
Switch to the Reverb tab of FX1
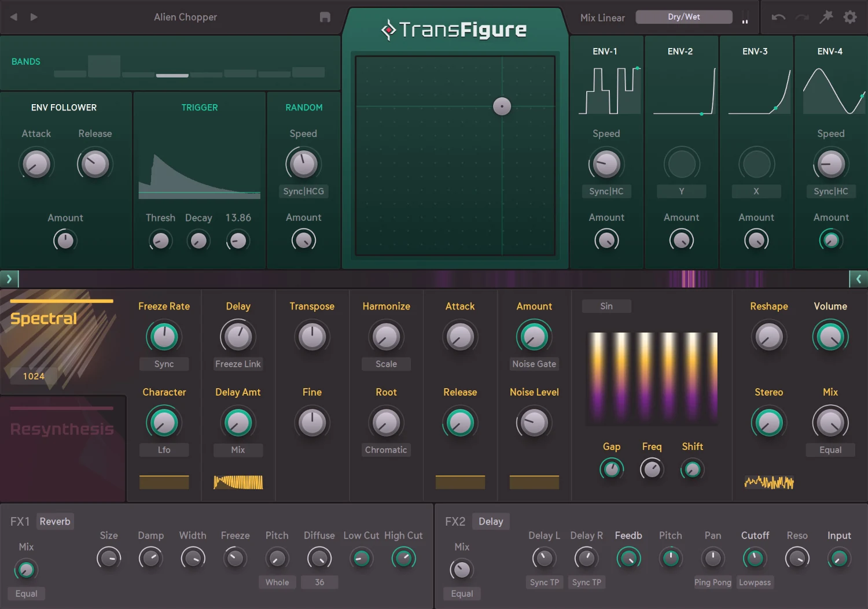click(x=55, y=521)
